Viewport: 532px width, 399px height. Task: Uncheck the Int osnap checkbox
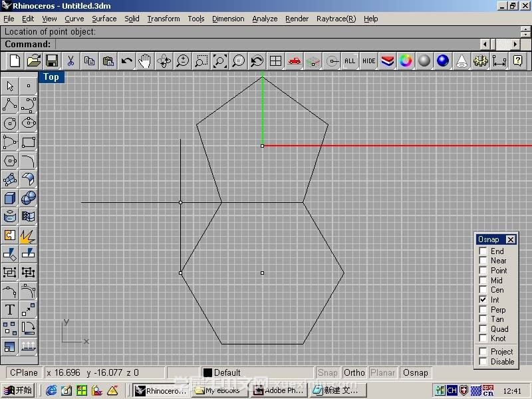[483, 300]
